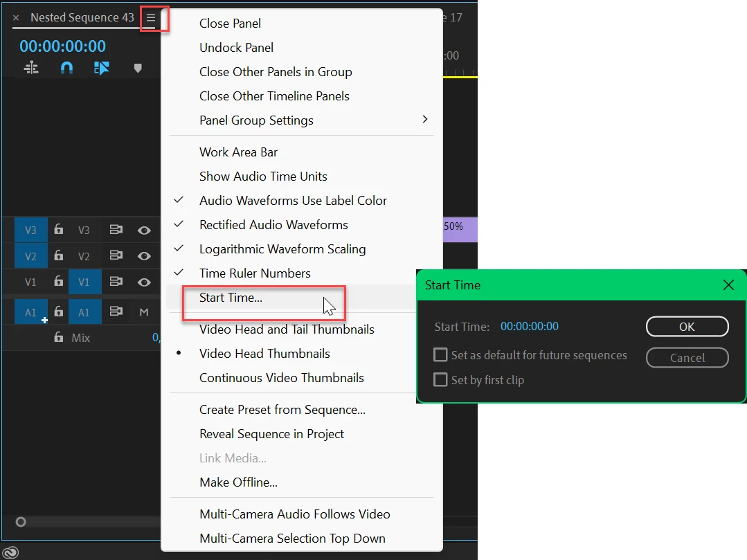Mute audio track A1 with M button
The height and width of the screenshot is (560, 747).
click(144, 312)
